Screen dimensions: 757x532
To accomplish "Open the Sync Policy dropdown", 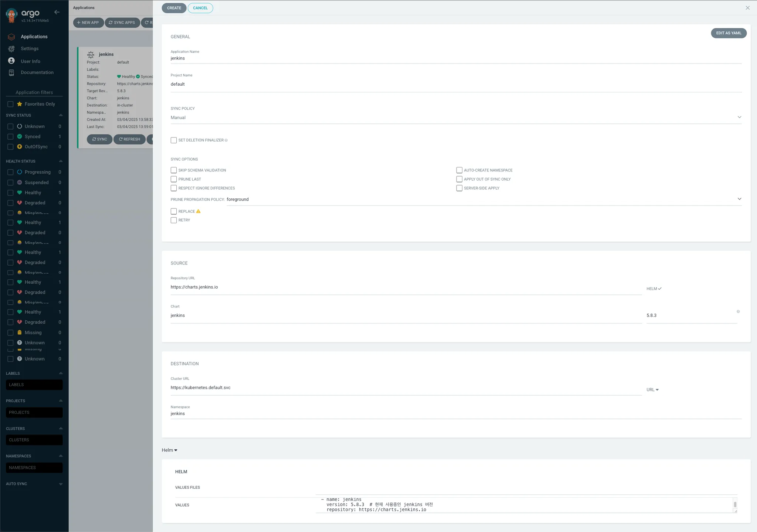I will click(x=739, y=117).
